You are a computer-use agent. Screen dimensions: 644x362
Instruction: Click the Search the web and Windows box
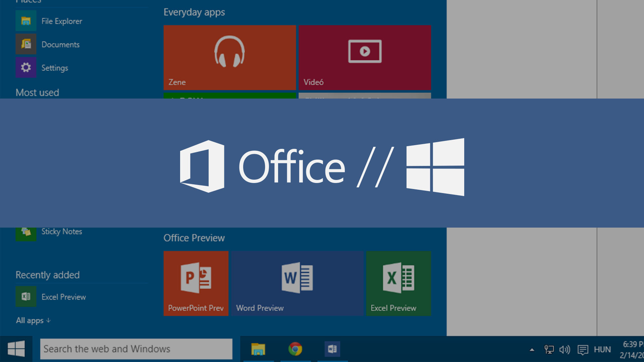[136, 349]
